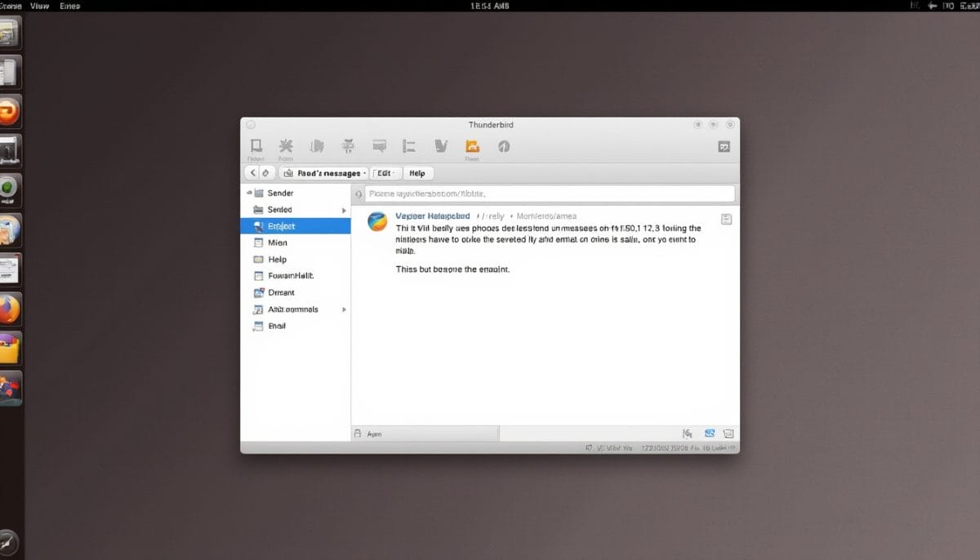The width and height of the screenshot is (980, 560).
Task: Select the Altit.commnals folder
Action: (296, 309)
